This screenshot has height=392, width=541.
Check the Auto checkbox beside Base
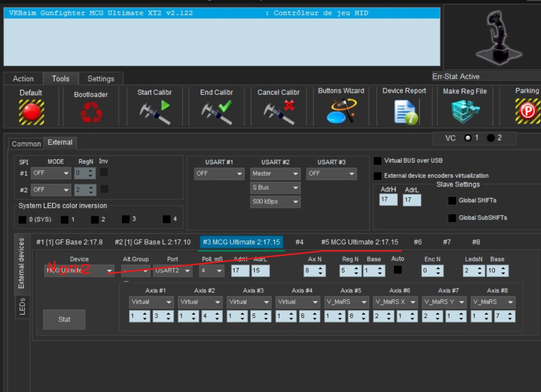click(398, 270)
